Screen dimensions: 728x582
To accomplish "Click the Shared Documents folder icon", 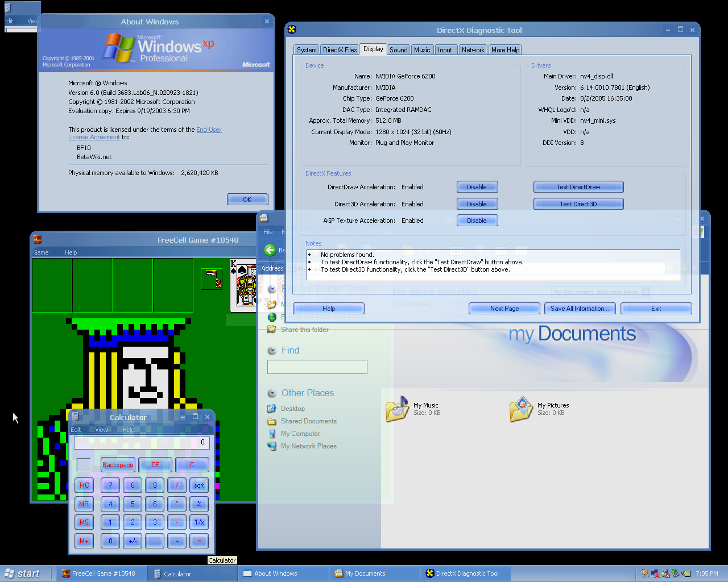I will 272,421.
